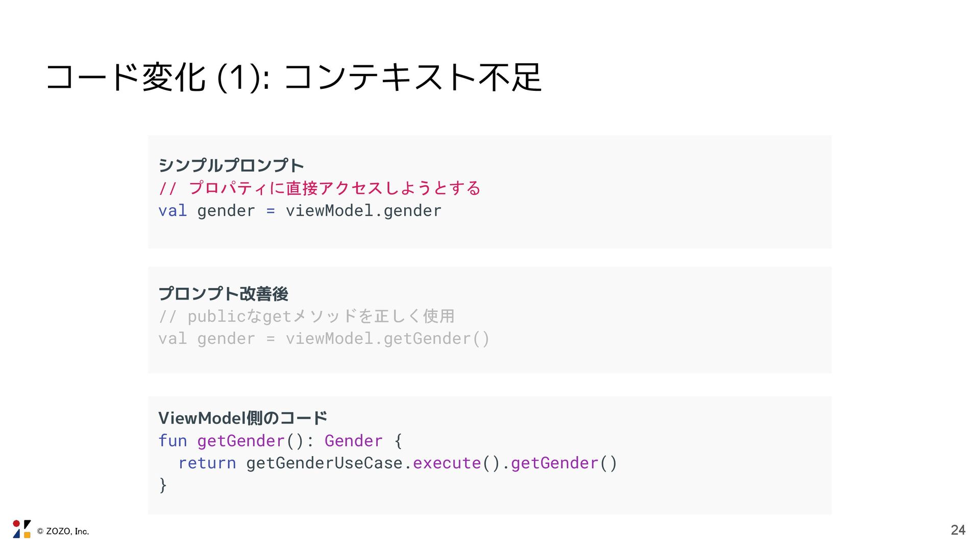The width and height of the screenshot is (980, 551).
Task: Select the ViewModel側のコード heading
Action: coord(242,418)
